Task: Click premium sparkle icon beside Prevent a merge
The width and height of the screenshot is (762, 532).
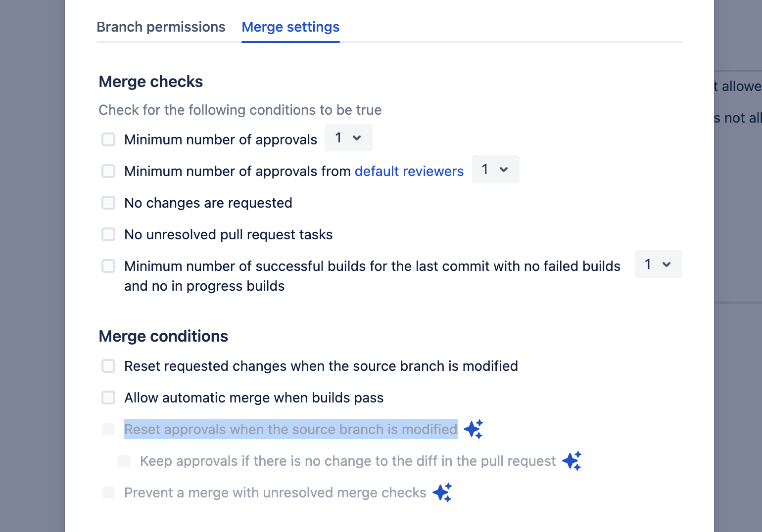Action: 442,492
